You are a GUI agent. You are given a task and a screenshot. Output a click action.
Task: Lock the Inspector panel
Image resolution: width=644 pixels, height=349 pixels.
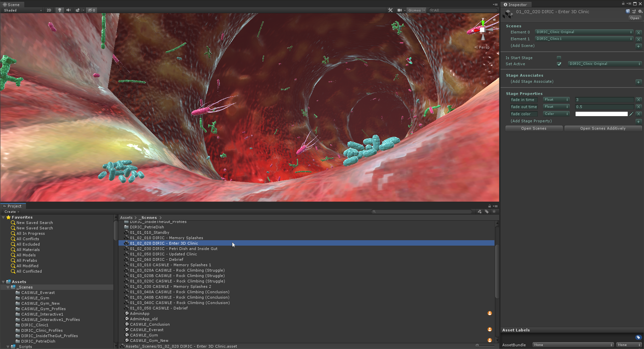[623, 4]
